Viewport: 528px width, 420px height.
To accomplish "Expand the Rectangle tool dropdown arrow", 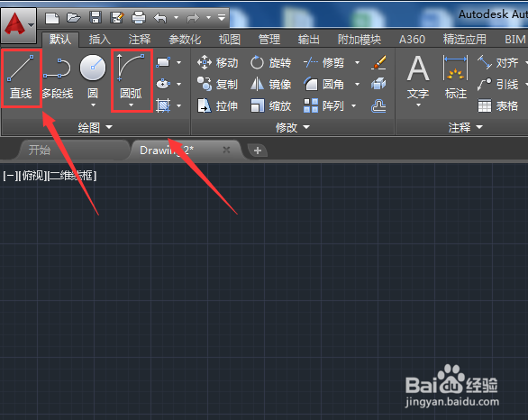I will [x=178, y=63].
